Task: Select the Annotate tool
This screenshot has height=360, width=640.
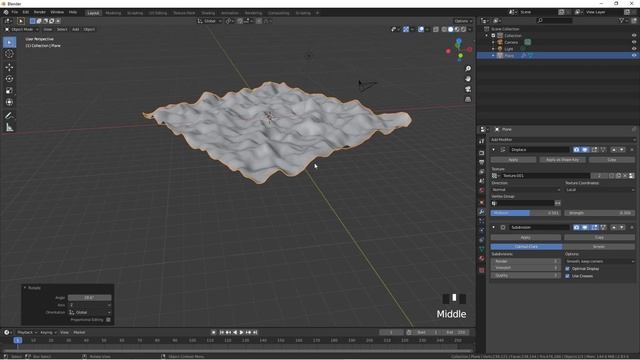Action: pos(9,116)
